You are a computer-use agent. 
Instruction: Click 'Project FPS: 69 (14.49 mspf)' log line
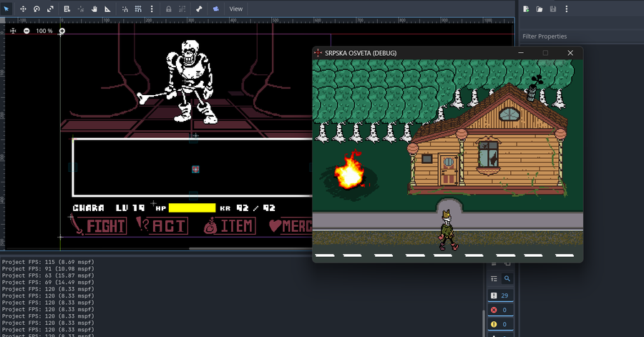[x=48, y=283]
